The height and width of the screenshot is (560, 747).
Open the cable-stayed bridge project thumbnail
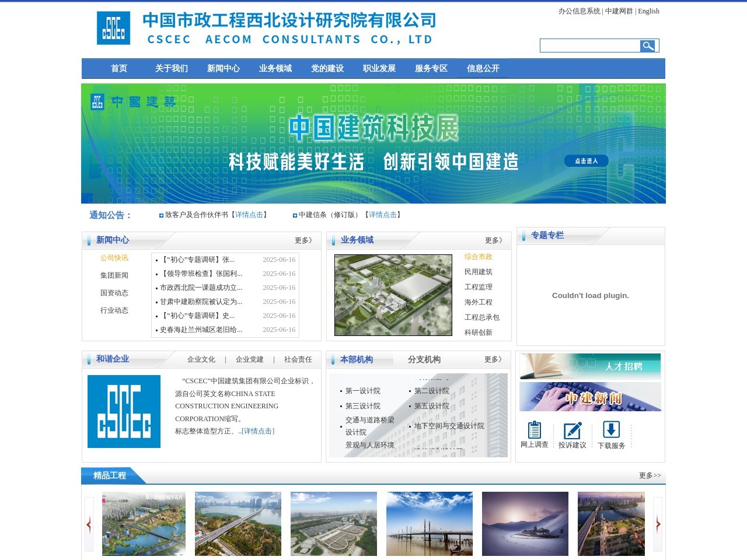pyautogui.click(x=430, y=524)
